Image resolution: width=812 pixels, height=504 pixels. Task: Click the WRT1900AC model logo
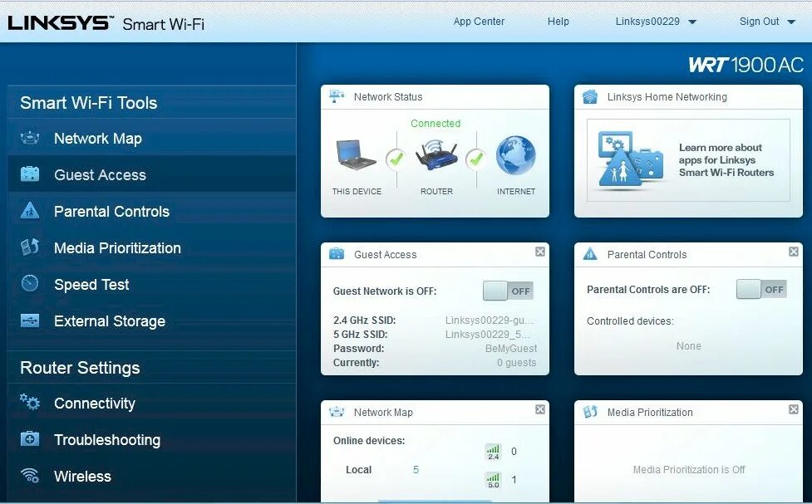click(746, 65)
